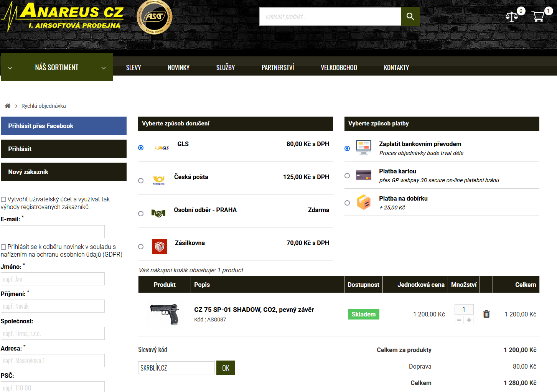Choose Platba kartou payment method
557x392 pixels.
[347, 176]
